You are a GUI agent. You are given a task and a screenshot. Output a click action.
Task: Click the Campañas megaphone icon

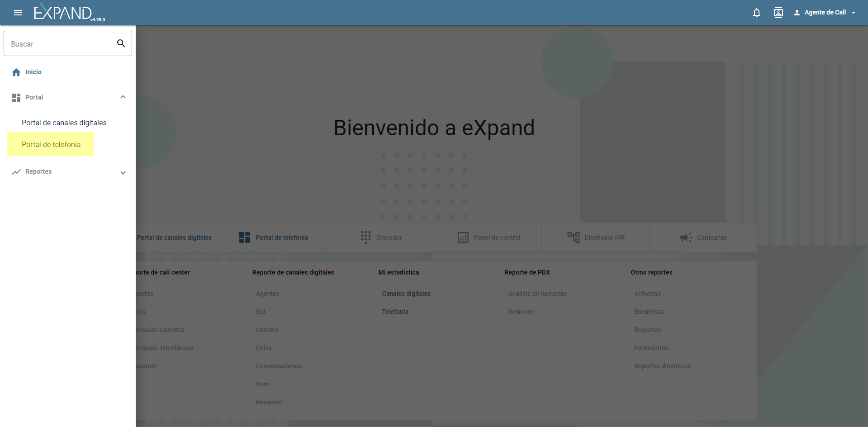click(x=686, y=237)
